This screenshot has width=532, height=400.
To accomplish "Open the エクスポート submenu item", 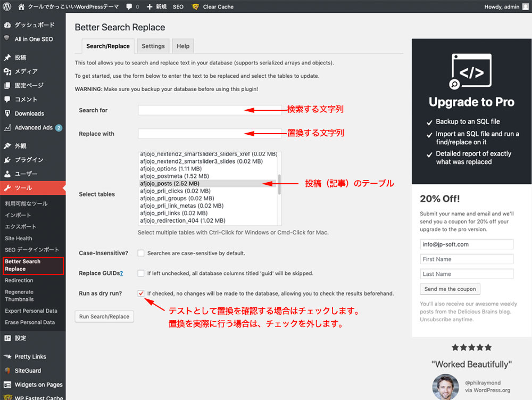I will pos(20,226).
